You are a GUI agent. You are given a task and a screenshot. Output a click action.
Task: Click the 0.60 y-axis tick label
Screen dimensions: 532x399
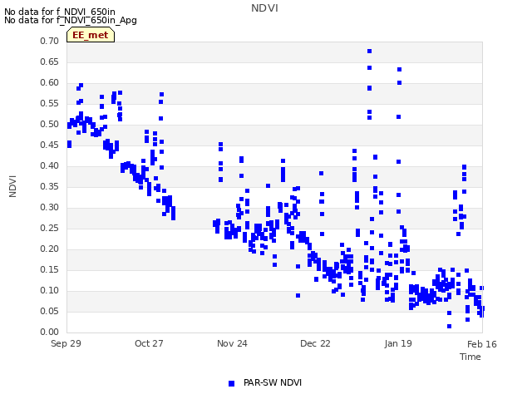point(49,82)
